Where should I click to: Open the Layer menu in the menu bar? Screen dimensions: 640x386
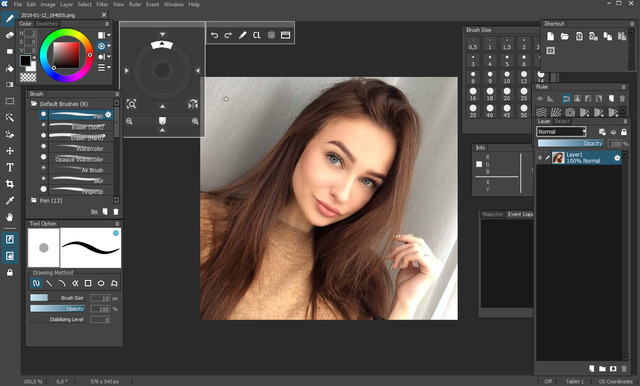(66, 4)
